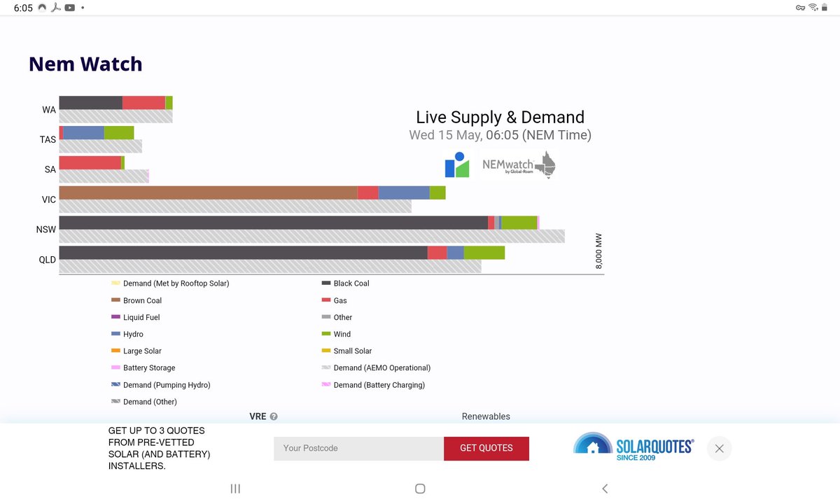Click the Nem Watch heading link
Screen dimensions: 840x504
(85, 64)
